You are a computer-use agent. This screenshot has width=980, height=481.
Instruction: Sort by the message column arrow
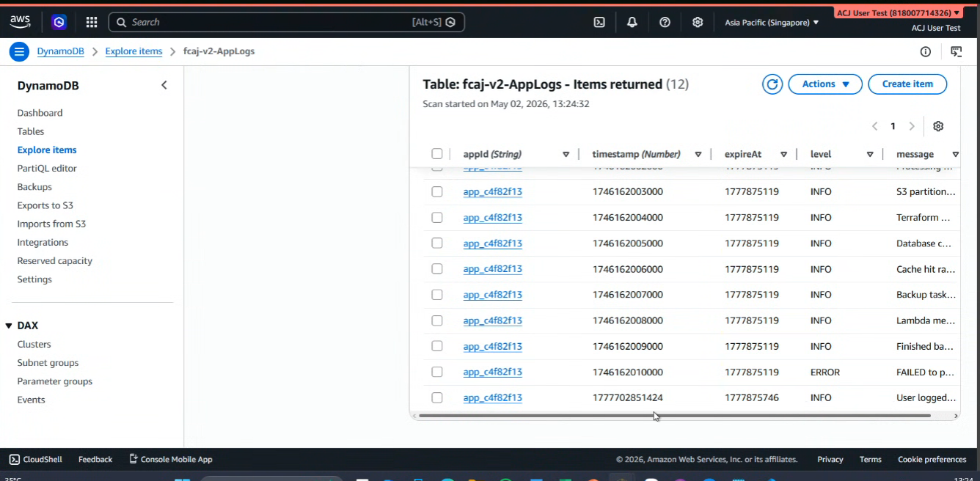[955, 154]
